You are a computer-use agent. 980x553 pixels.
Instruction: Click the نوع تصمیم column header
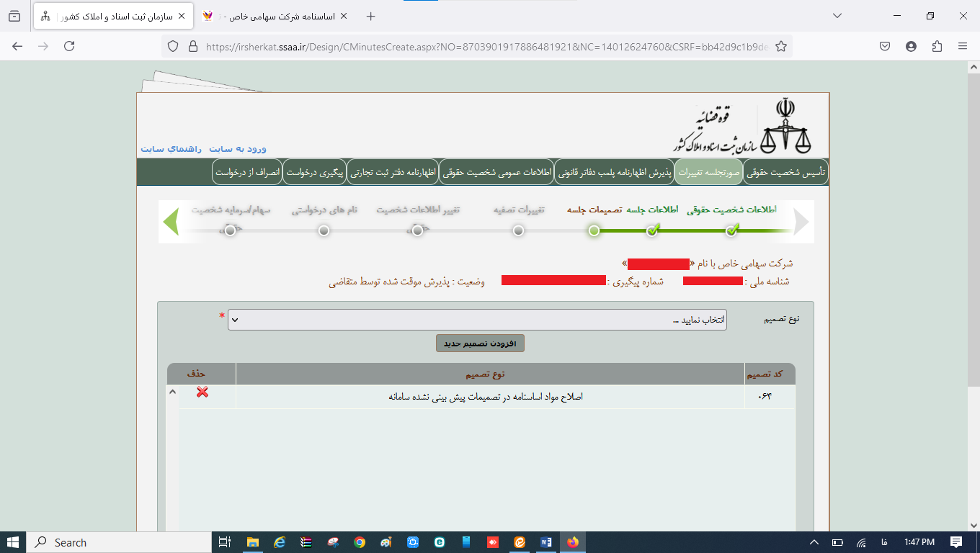pos(490,374)
